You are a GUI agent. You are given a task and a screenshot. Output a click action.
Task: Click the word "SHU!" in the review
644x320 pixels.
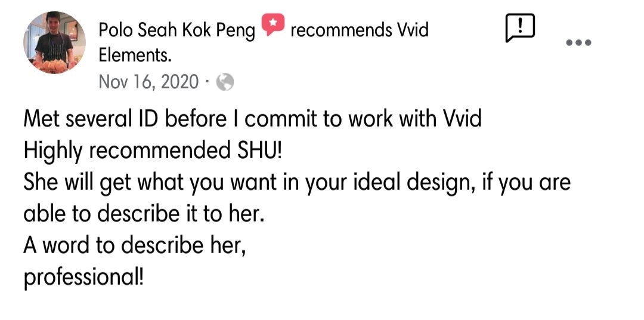(x=255, y=151)
